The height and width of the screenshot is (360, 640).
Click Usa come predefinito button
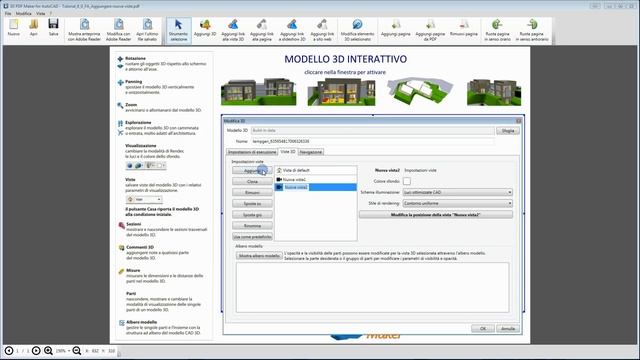click(x=252, y=236)
